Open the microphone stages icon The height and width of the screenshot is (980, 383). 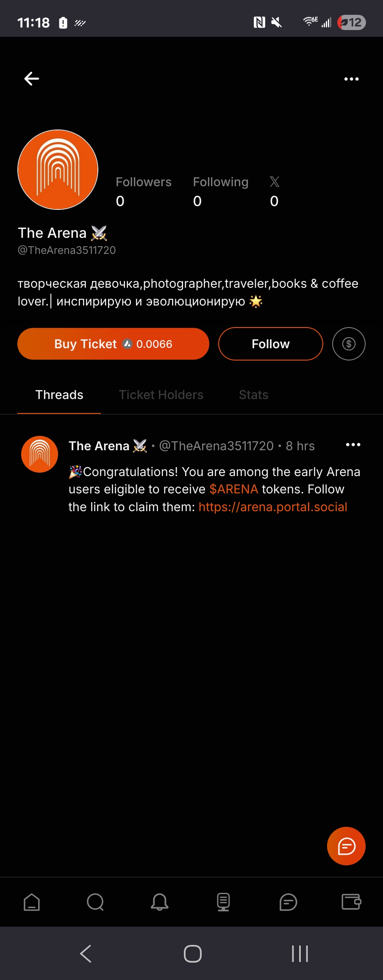[223, 902]
